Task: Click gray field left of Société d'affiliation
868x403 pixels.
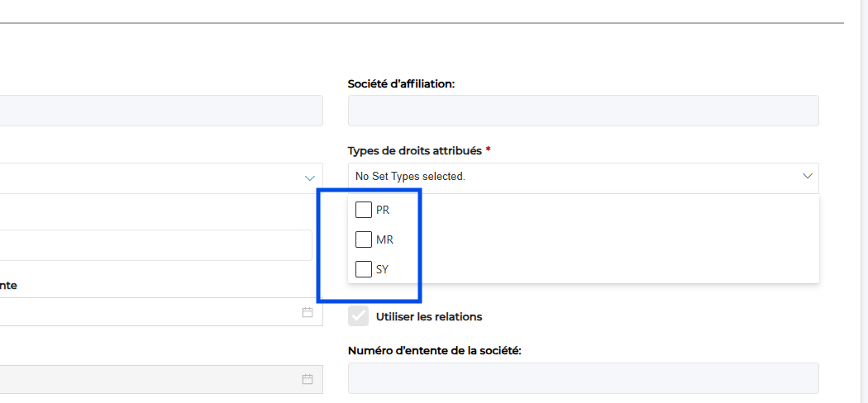Action: tap(157, 111)
